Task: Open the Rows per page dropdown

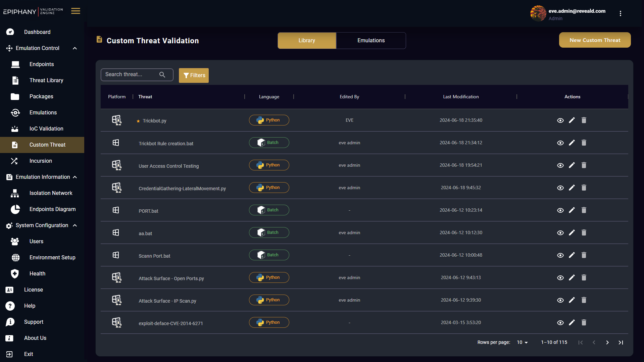Action: coord(522,342)
